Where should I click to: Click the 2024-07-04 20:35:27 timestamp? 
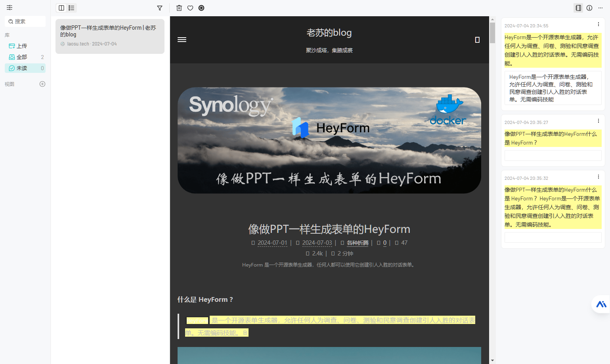click(x=526, y=122)
